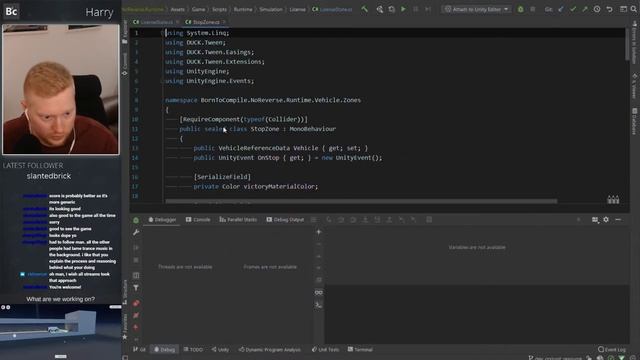Click the game preview thumbnail in overlay
The image size is (640, 360).
point(61,331)
